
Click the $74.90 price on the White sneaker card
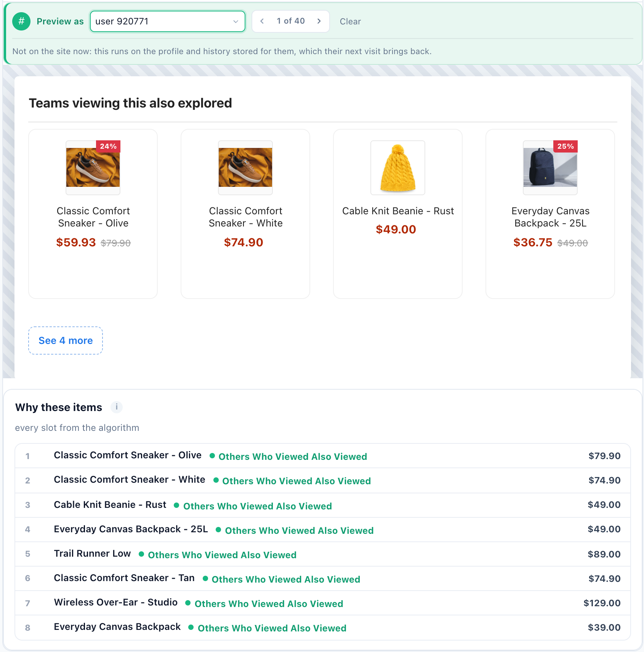coord(244,242)
